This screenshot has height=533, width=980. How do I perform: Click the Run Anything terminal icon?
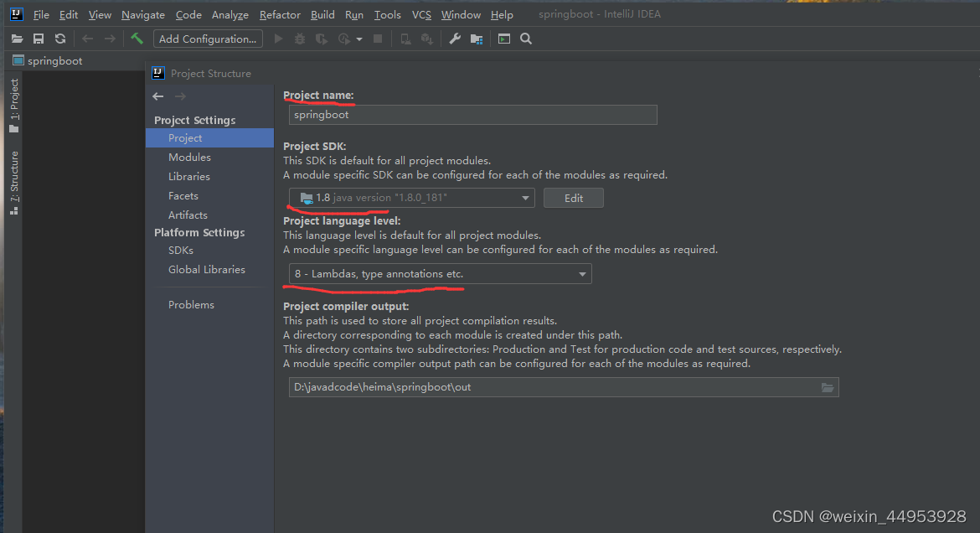[x=503, y=39]
